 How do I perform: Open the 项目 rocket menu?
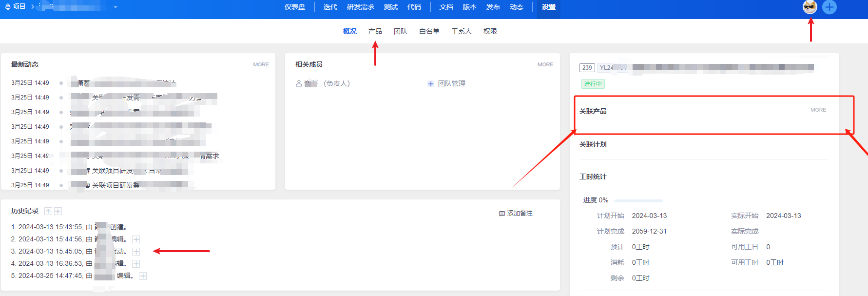point(15,7)
